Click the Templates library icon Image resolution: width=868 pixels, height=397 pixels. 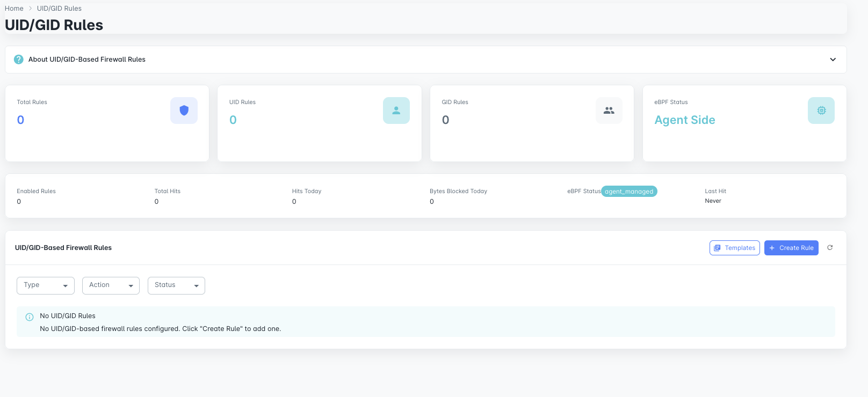pos(717,248)
